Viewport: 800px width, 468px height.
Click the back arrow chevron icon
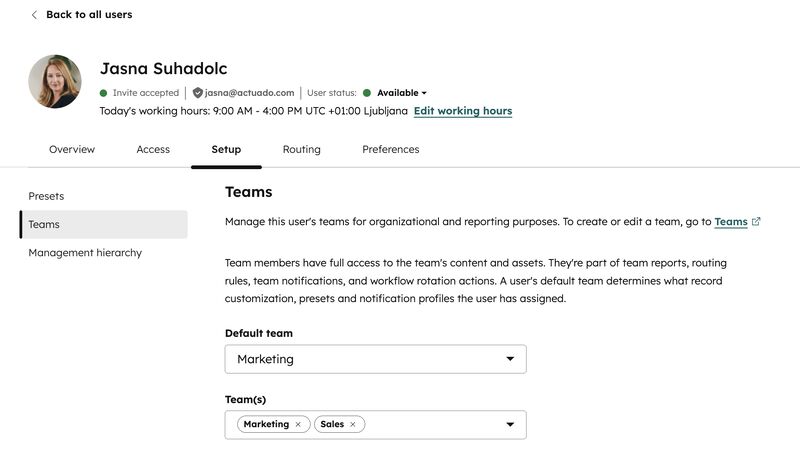(x=34, y=15)
